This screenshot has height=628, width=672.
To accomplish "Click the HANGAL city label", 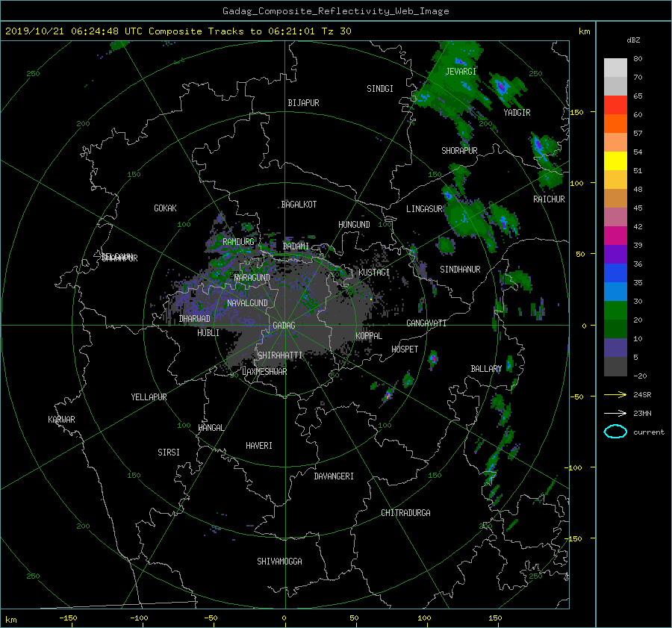I will (x=211, y=428).
